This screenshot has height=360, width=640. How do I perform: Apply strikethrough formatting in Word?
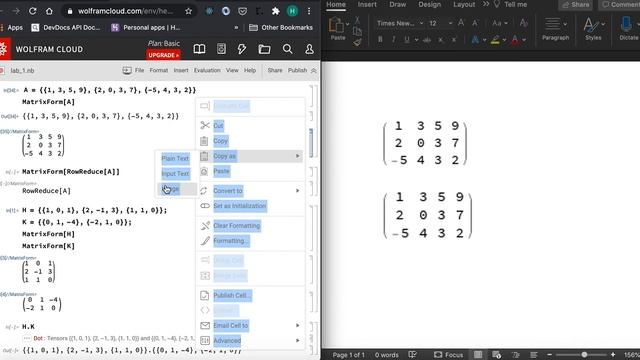pyautogui.click(x=427, y=40)
